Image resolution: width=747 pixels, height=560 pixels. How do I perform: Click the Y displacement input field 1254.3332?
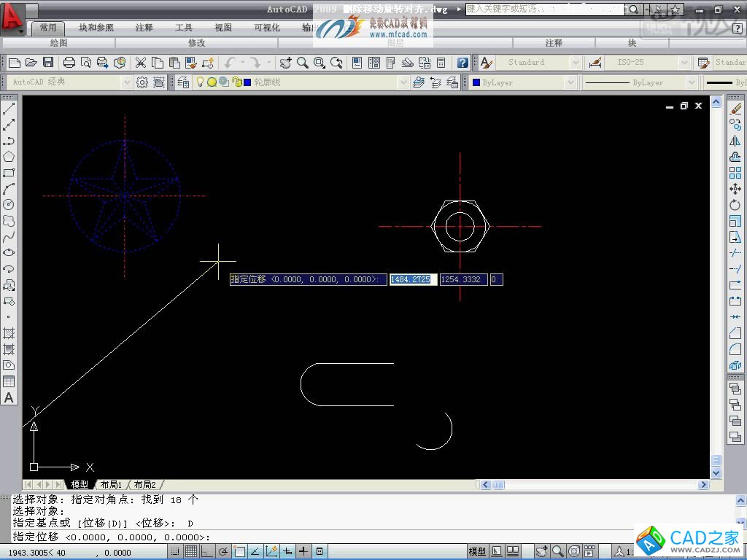pos(463,279)
